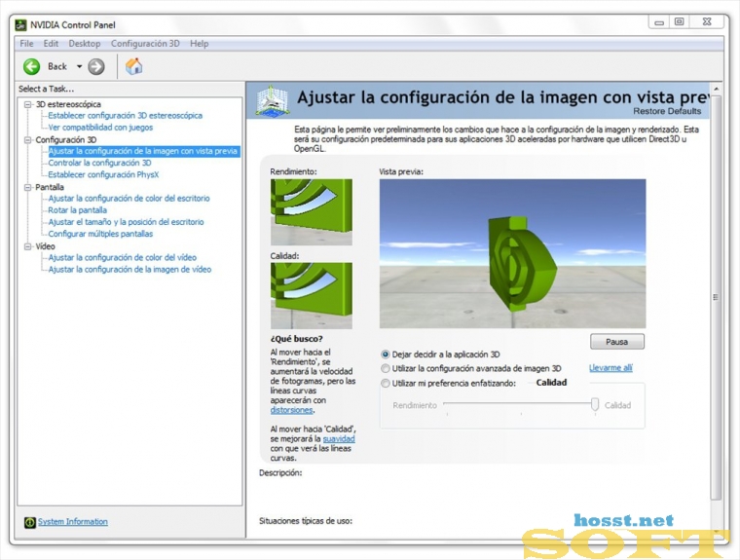Image resolution: width=740 pixels, height=560 pixels.
Task: Select the 'Pantalla' category label
Action: pos(50,187)
